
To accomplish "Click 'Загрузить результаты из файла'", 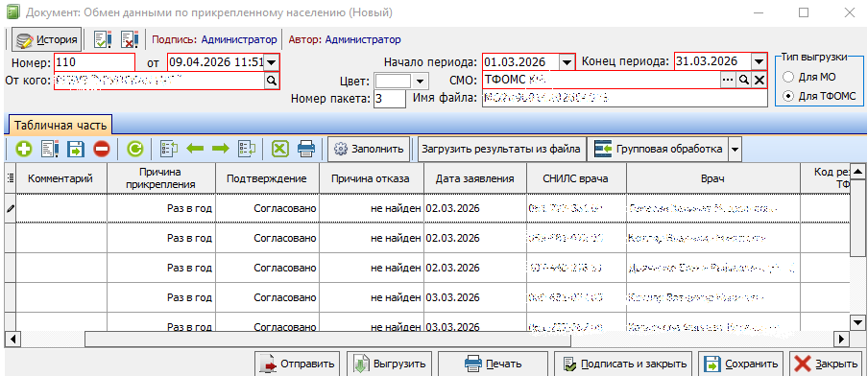I will [x=501, y=149].
